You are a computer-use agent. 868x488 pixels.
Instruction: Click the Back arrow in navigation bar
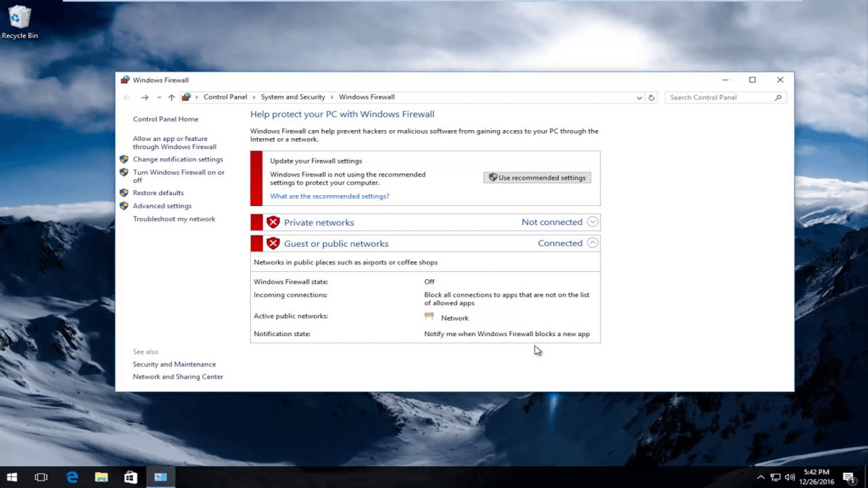pos(127,98)
